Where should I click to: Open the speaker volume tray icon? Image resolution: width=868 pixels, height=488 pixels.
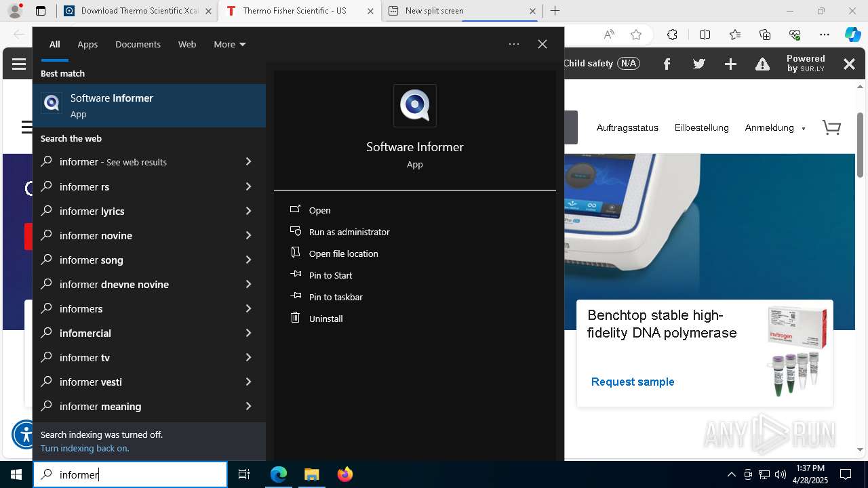[780, 474]
